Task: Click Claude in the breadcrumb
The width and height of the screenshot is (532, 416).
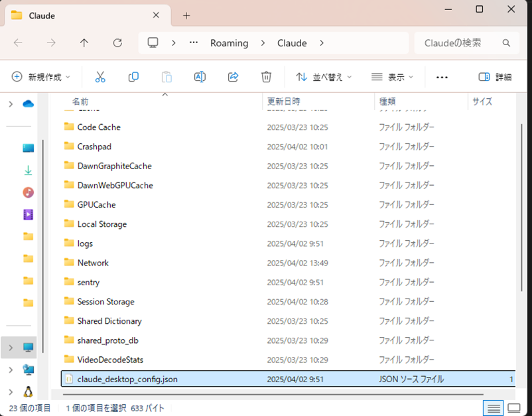Action: pyautogui.click(x=292, y=43)
